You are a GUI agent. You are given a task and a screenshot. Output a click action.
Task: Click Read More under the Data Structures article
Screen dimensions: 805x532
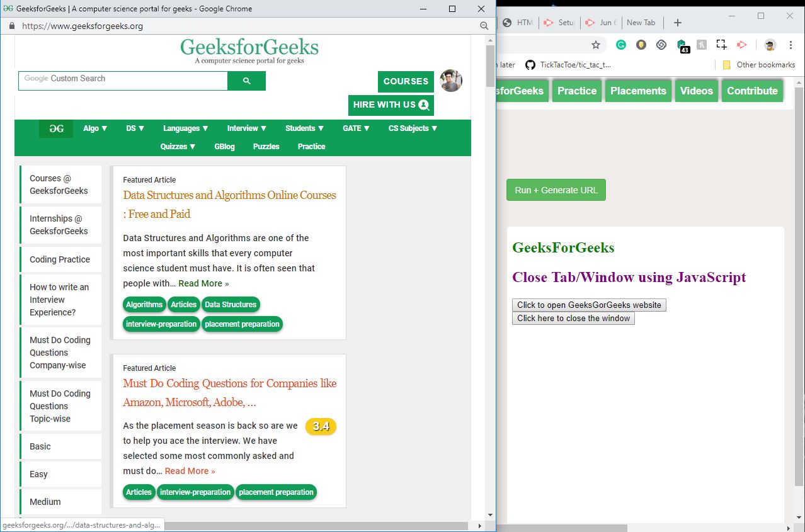(x=203, y=284)
